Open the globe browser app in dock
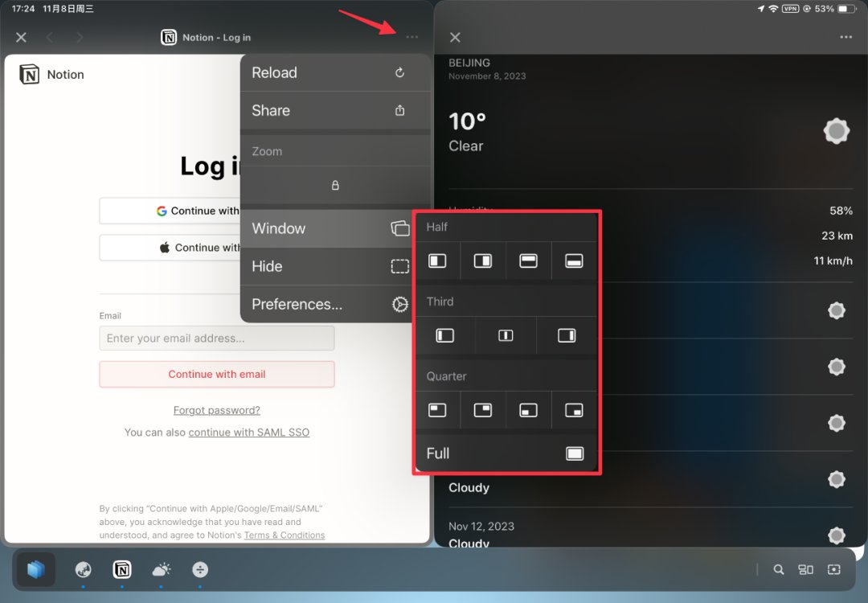Viewport: 868px width, 603px height. (x=83, y=569)
